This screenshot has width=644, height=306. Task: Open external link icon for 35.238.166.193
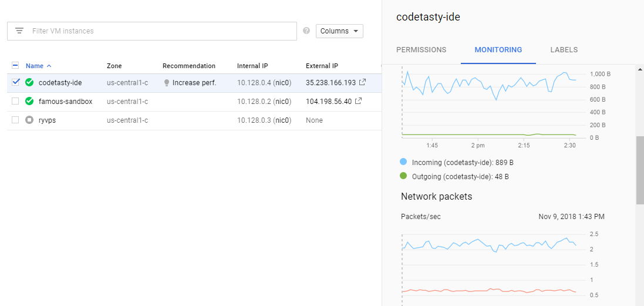(x=362, y=82)
